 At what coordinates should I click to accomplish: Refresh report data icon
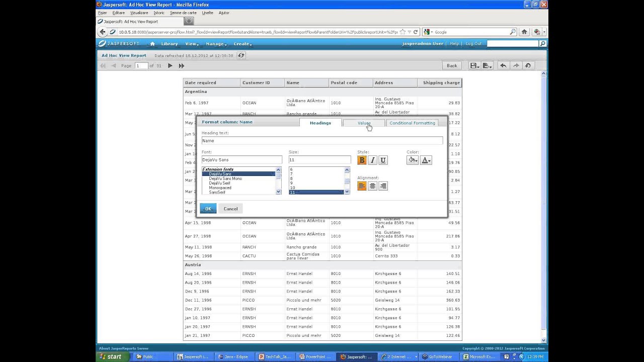(241, 55)
